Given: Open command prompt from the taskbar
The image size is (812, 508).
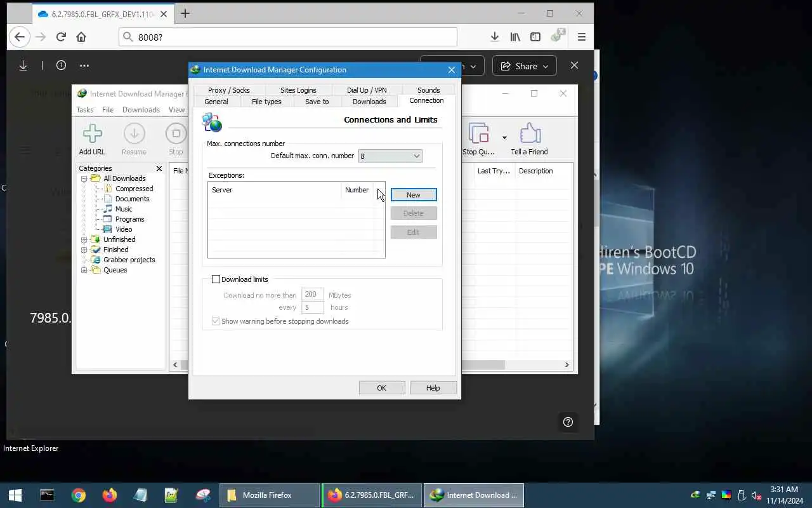Looking at the screenshot, I should (x=47, y=495).
